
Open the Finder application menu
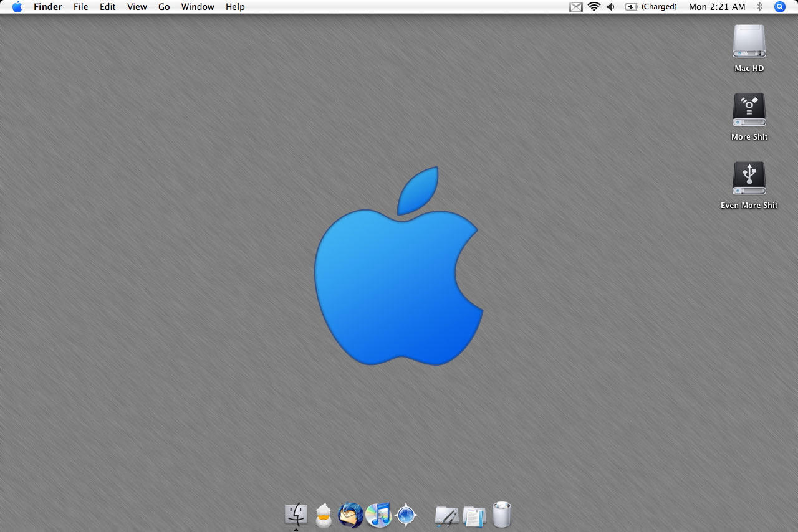click(48, 7)
